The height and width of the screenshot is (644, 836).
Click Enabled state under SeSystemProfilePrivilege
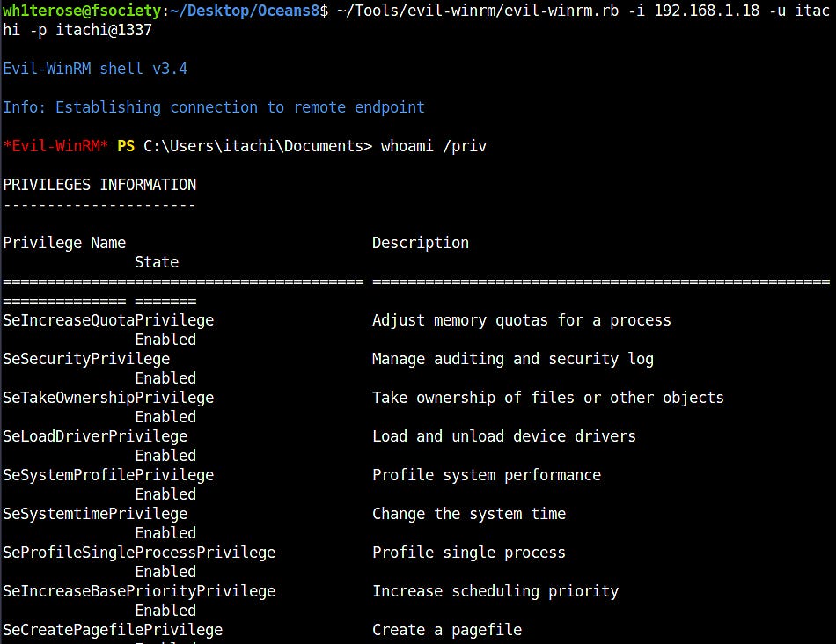pyautogui.click(x=165, y=494)
